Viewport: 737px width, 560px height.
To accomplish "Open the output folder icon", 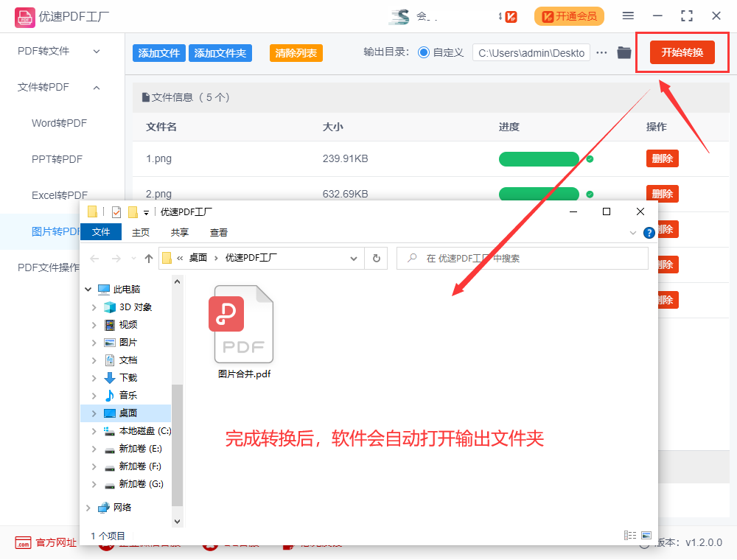I will [624, 52].
